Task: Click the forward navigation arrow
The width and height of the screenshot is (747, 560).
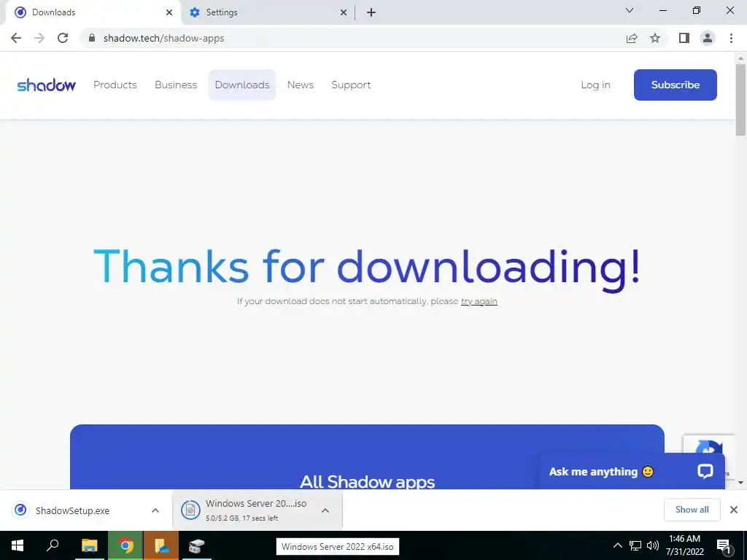Action: pyautogui.click(x=39, y=38)
